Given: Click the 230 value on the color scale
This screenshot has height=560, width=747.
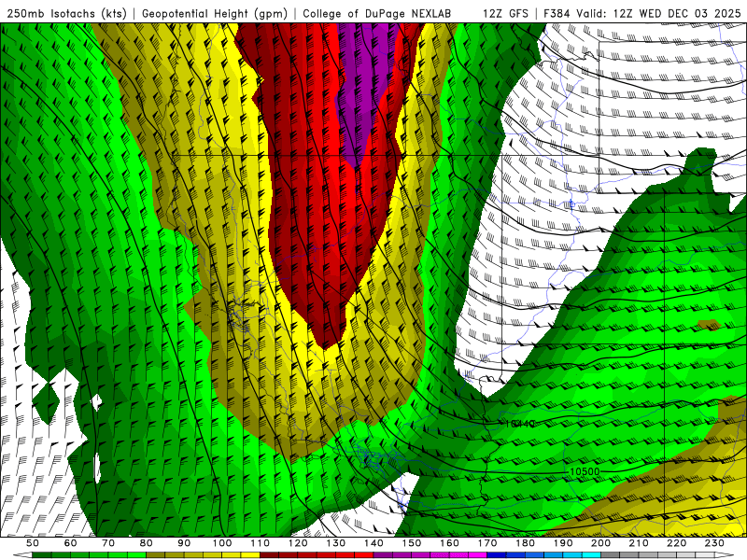Looking at the screenshot, I should pos(714,543).
